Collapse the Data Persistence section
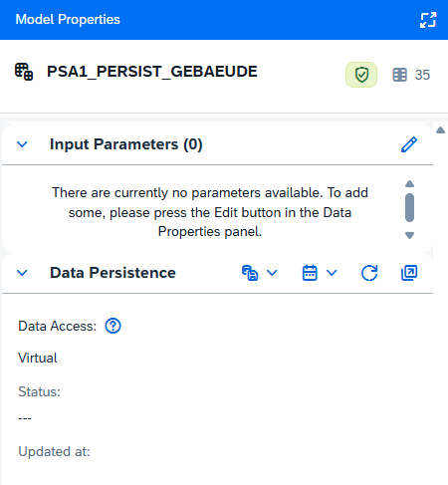Viewport: 448px width, 485px height. [22, 273]
